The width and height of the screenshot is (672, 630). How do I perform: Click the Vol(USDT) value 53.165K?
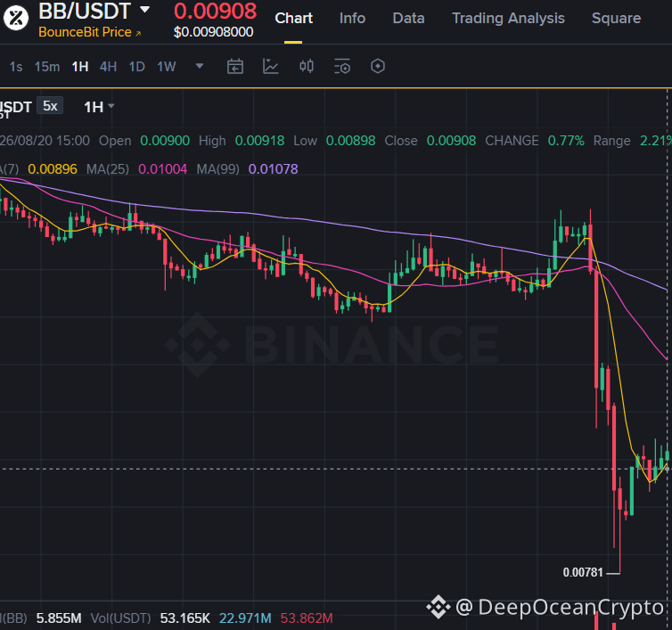184,618
